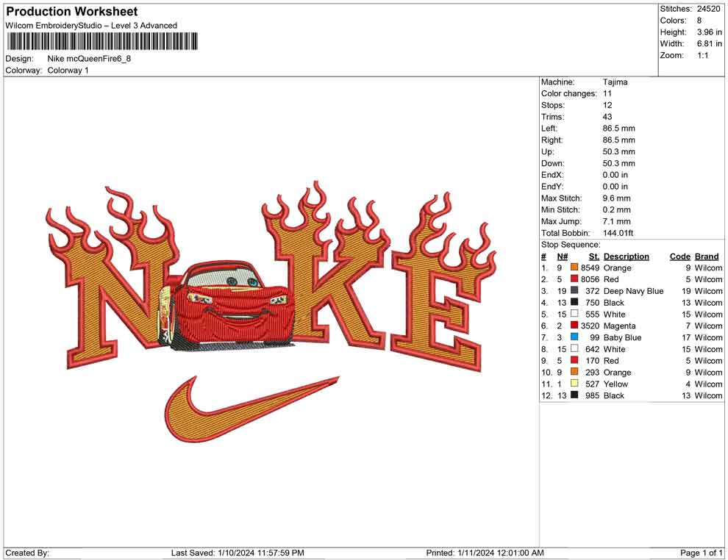Click the Total Bobbin value 144.01ft
This screenshot has width=728, height=560.
click(x=618, y=233)
